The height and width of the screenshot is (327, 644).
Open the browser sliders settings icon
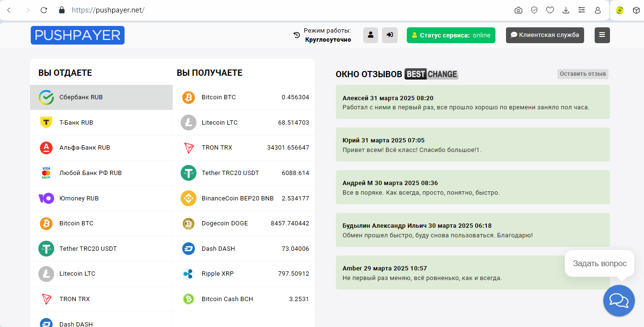(582, 10)
